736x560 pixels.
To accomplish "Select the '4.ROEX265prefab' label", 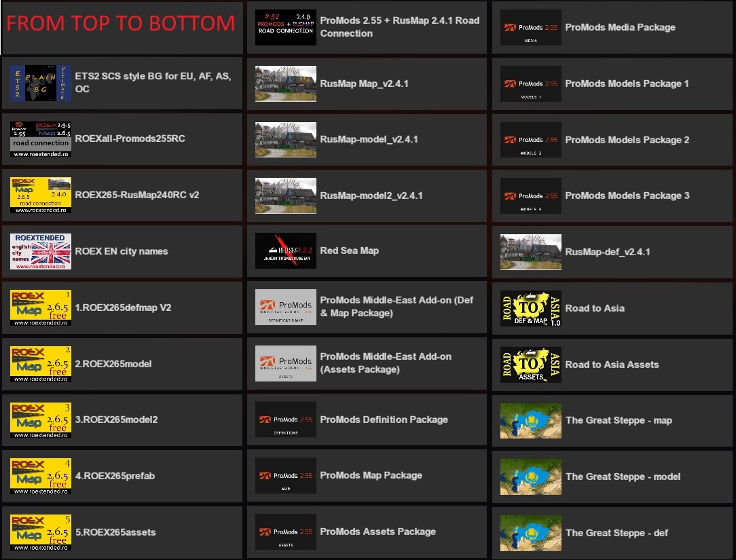I will 115,476.
